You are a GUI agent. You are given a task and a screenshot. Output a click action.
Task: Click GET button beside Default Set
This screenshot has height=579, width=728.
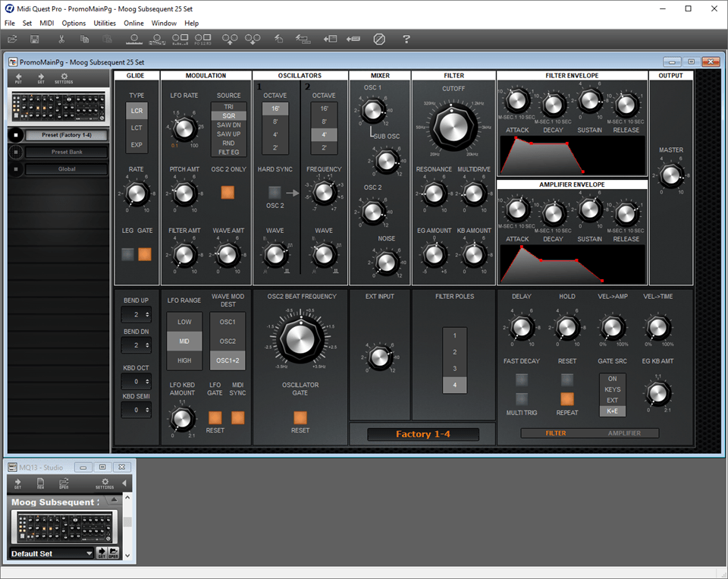click(101, 553)
